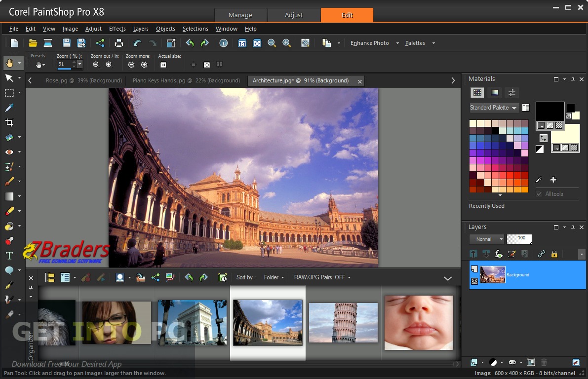This screenshot has width=588, height=379.
Task: Open the Selections menu
Action: coord(196,29)
